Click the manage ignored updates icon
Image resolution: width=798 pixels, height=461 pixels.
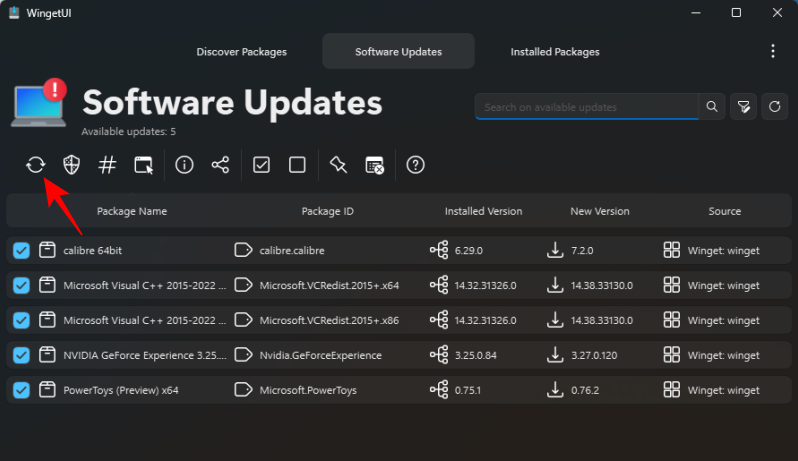point(374,165)
